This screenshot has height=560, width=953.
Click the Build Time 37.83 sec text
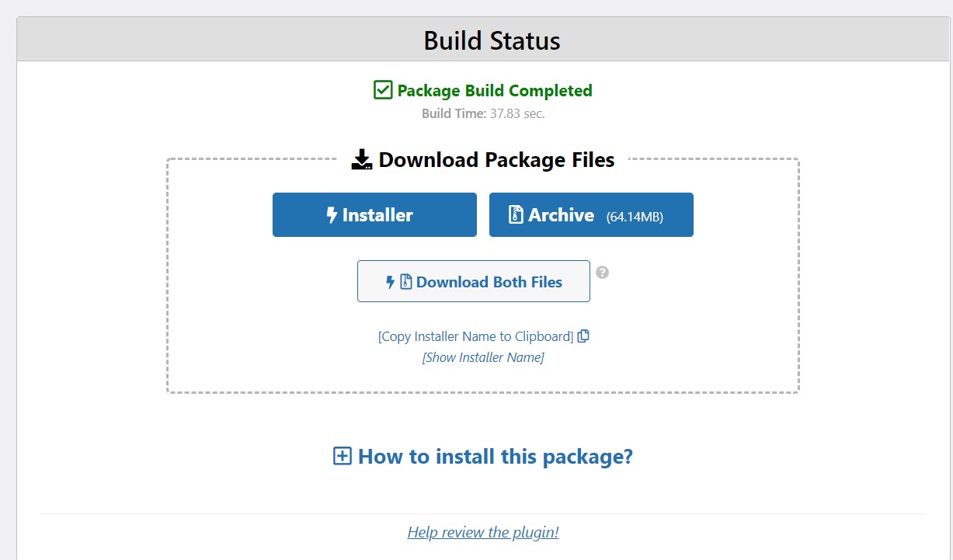coord(483,113)
